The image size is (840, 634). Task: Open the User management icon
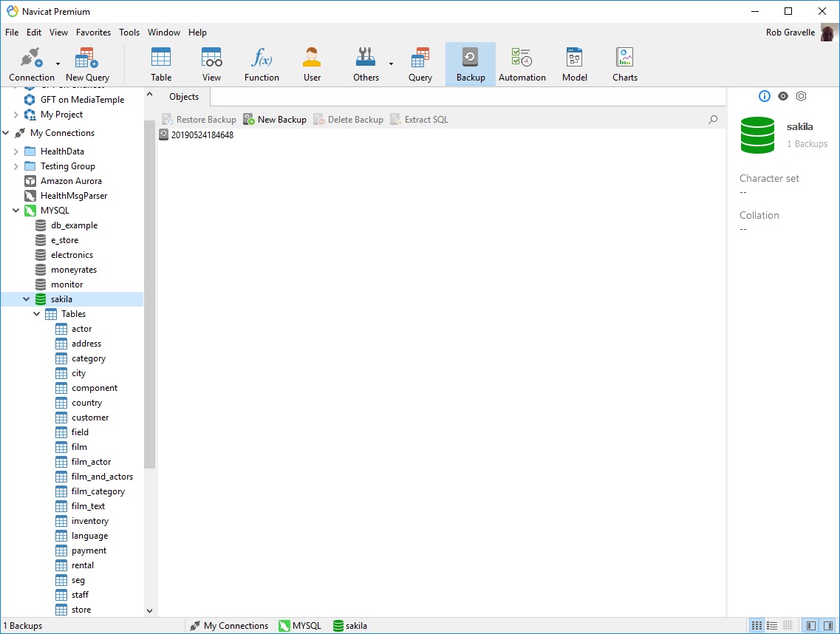click(312, 64)
